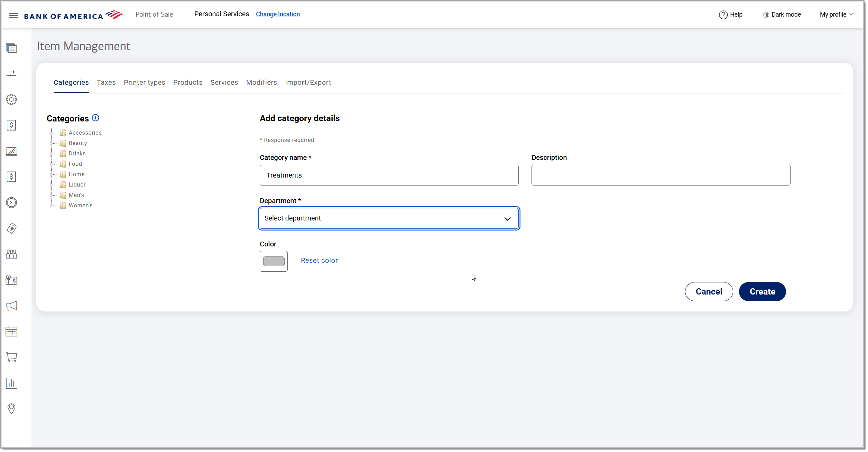The image size is (868, 452).
Task: Open the Import/Export tab
Action: click(x=308, y=82)
